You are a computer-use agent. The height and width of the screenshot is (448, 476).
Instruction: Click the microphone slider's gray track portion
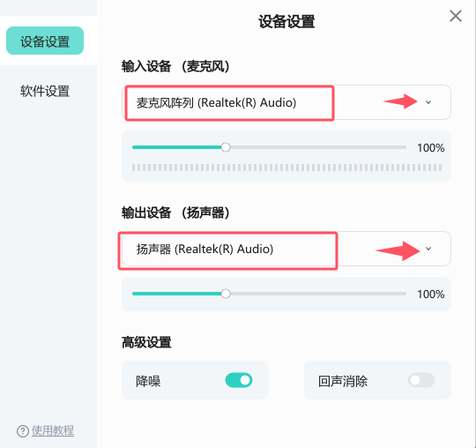click(318, 147)
